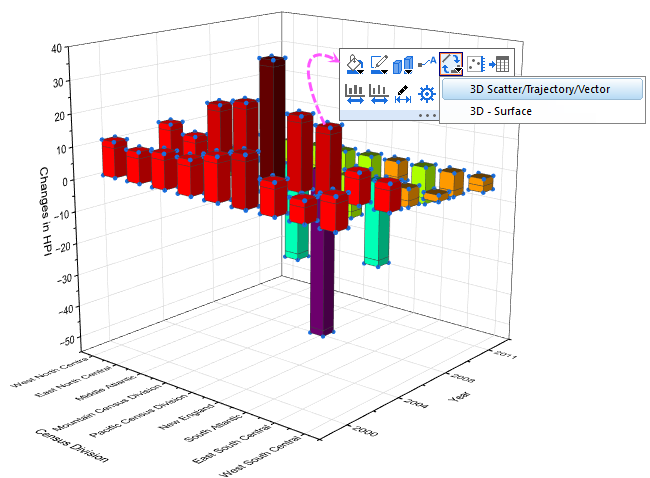Click the first bar chart width arrow icon
This screenshot has height=478, width=650.
click(x=355, y=94)
